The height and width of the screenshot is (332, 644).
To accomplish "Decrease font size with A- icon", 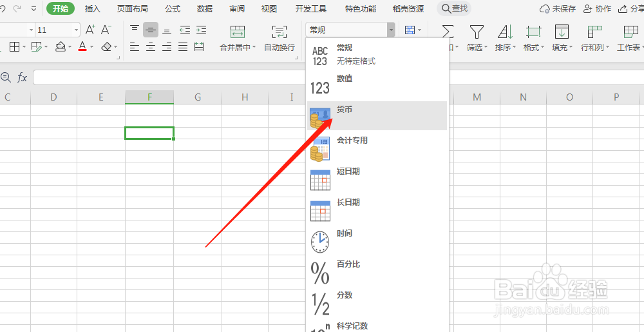I will (x=106, y=30).
